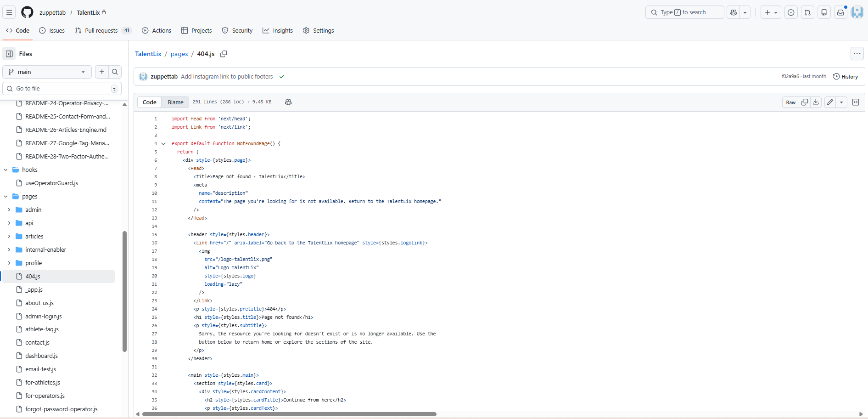Viewport: 868px width, 419px height.
Task: Collapse the file tree side panel
Action: coord(9,54)
